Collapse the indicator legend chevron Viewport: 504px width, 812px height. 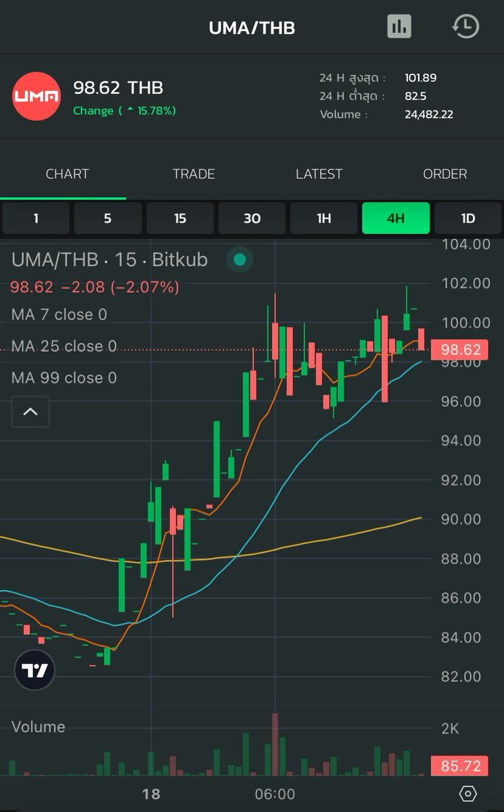click(30, 411)
